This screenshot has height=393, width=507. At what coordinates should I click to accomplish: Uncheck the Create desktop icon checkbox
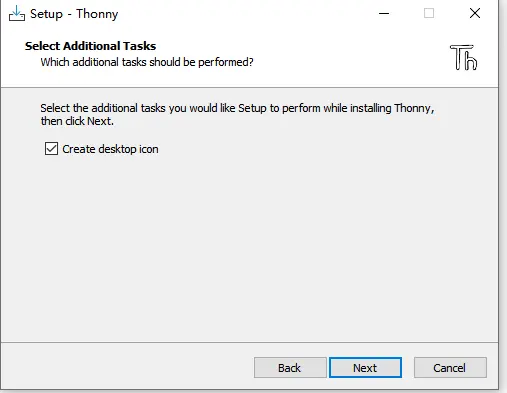pos(51,149)
